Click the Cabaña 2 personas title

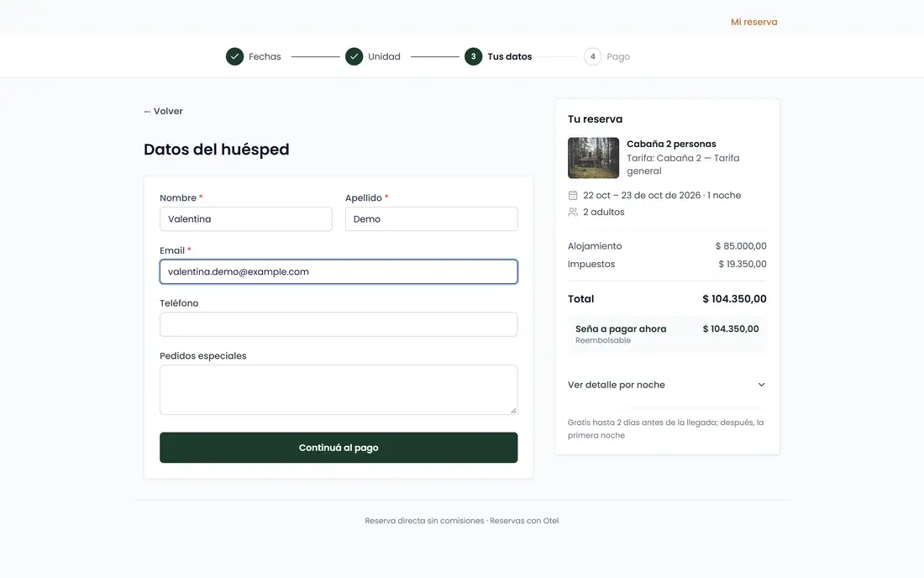pyautogui.click(x=671, y=144)
